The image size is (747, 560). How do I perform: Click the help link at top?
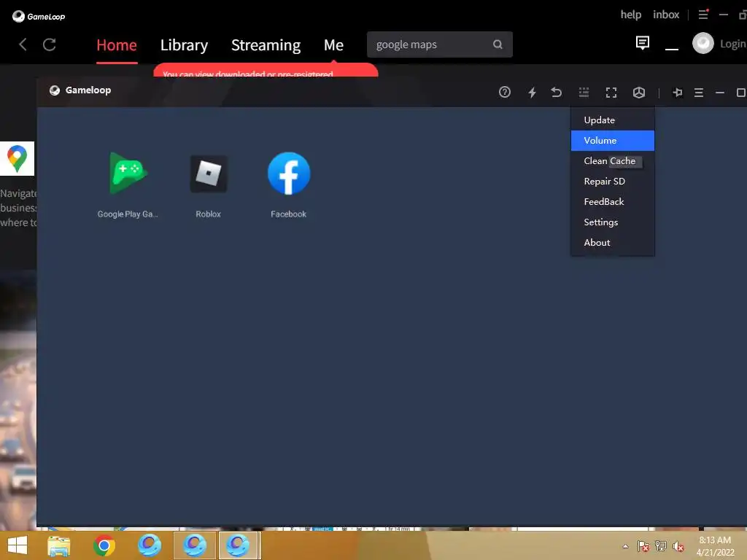pos(631,15)
